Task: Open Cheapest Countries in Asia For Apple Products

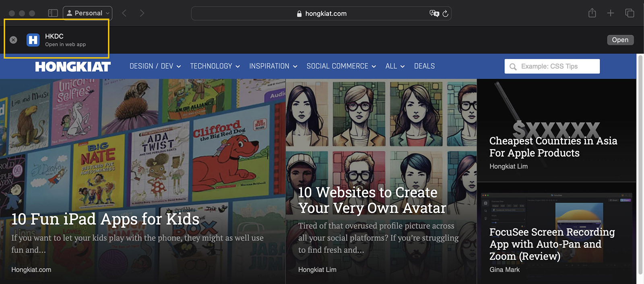Action: point(553,147)
